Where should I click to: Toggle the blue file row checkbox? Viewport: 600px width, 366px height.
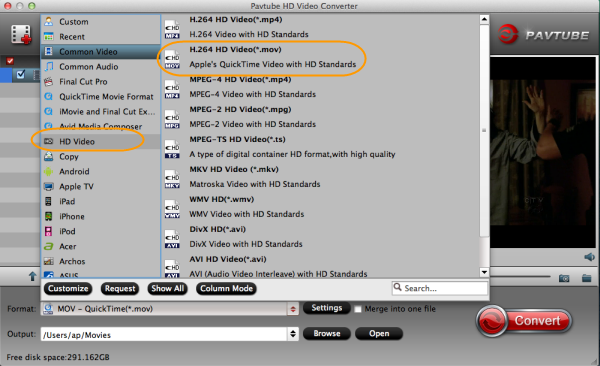tap(21, 74)
